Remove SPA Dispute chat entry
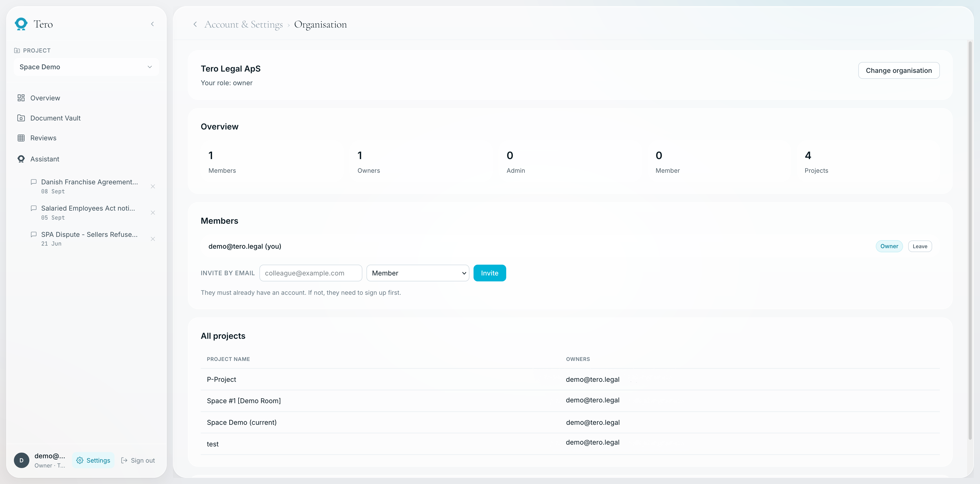The image size is (980, 484). [153, 239]
